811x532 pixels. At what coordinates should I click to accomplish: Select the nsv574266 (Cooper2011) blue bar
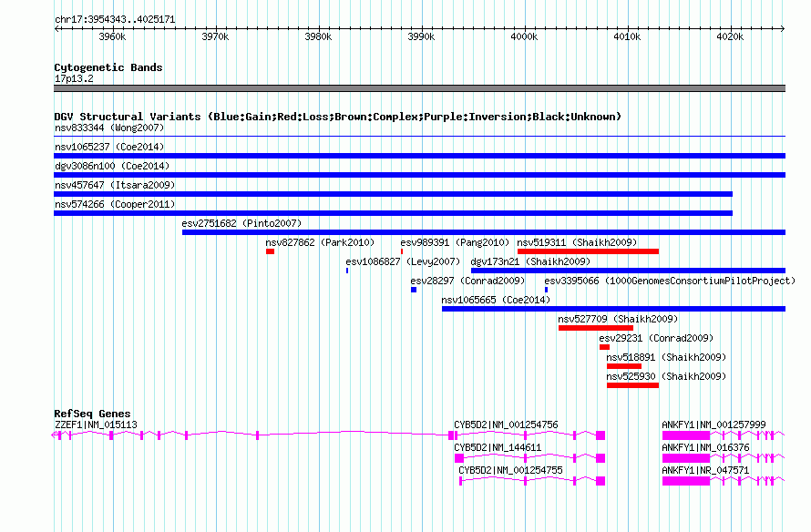tap(393, 213)
